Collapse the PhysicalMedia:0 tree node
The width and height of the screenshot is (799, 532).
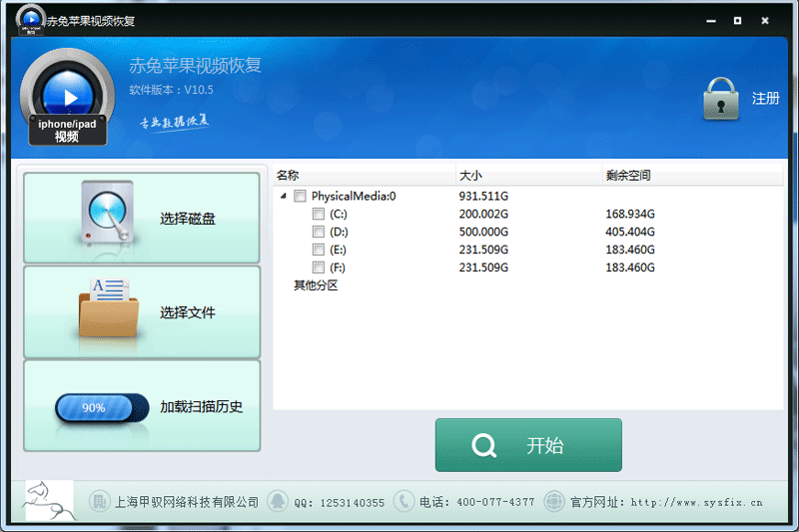(284, 196)
